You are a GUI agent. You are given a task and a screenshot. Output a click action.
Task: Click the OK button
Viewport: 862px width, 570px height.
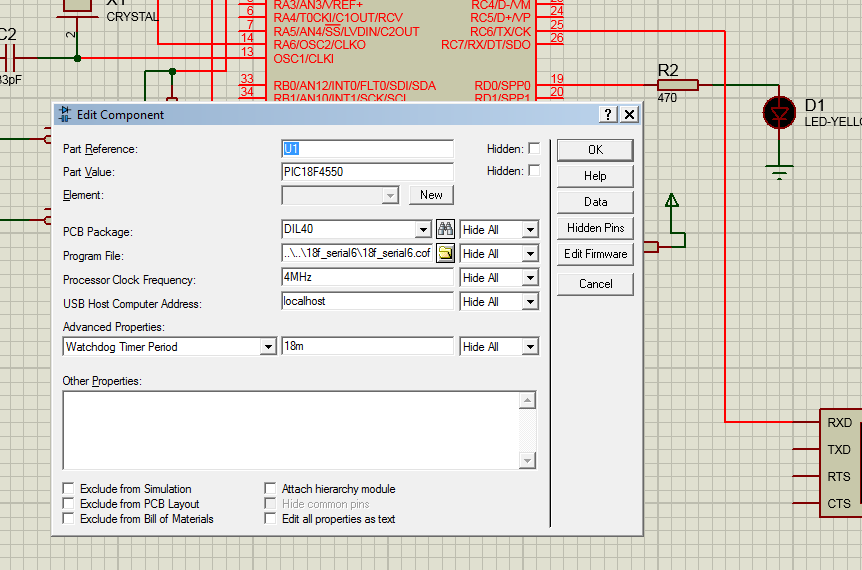click(595, 150)
